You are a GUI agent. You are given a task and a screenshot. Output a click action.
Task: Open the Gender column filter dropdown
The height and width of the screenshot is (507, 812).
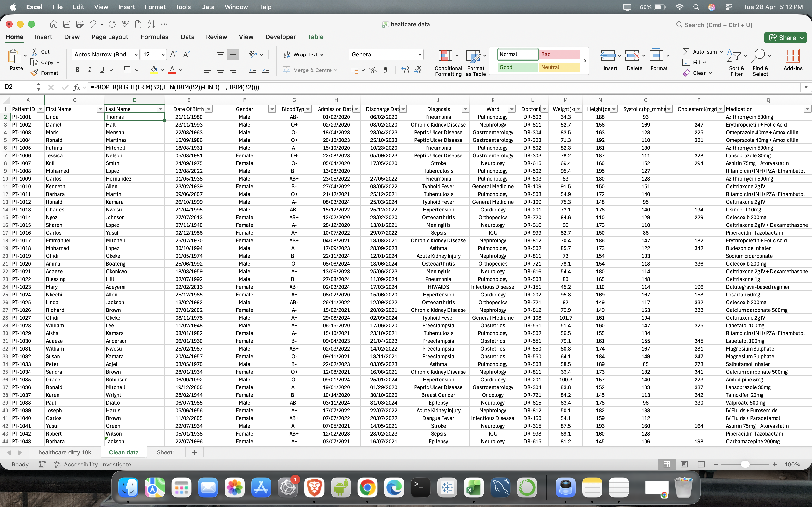pyautogui.click(x=272, y=109)
